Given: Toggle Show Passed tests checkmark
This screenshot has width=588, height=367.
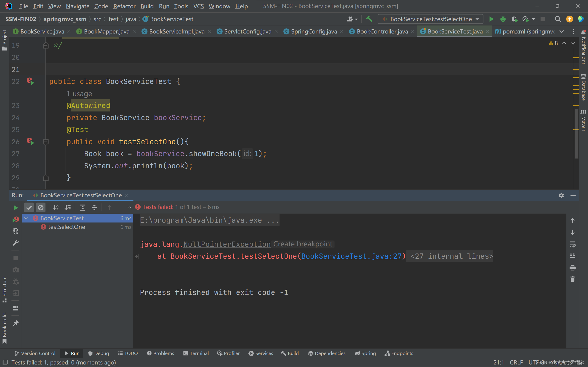Looking at the screenshot, I should click(29, 208).
